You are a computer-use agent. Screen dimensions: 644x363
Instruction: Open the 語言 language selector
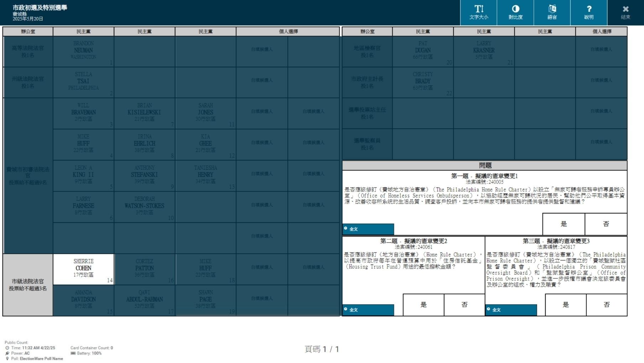[x=552, y=12]
